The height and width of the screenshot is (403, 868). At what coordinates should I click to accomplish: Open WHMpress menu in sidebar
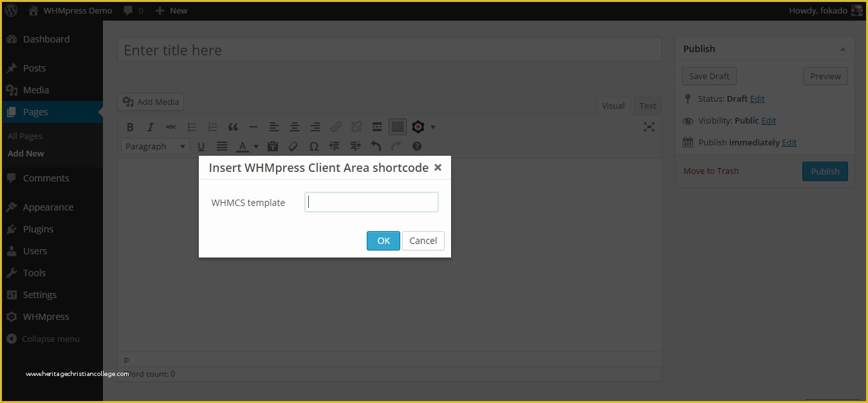51,317
